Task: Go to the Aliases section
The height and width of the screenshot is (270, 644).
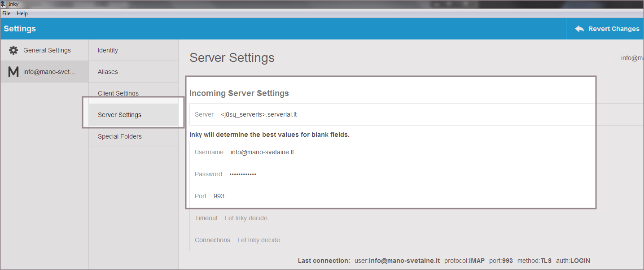Action: pos(108,72)
